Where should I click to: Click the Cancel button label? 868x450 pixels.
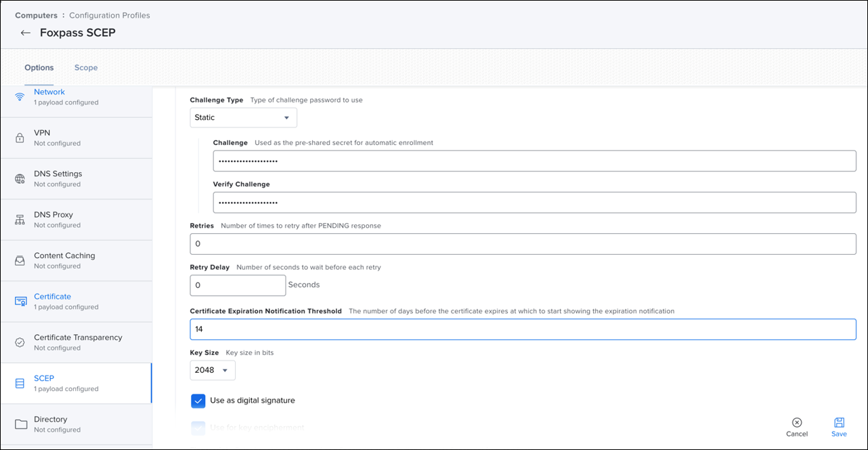coord(797,434)
